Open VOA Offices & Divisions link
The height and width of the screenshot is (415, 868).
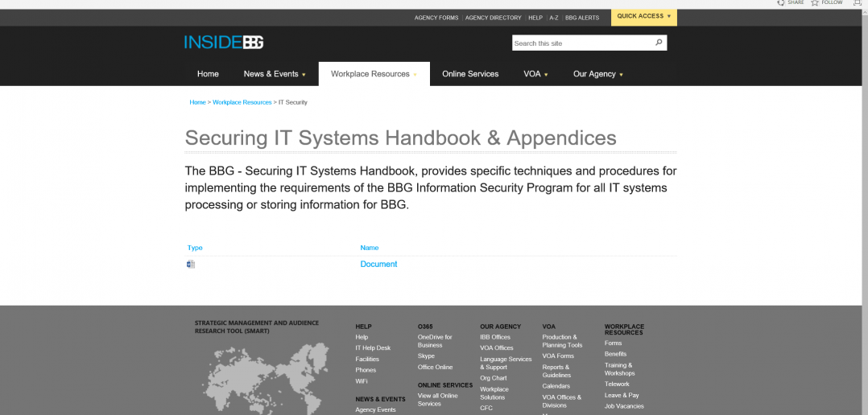tap(562, 401)
